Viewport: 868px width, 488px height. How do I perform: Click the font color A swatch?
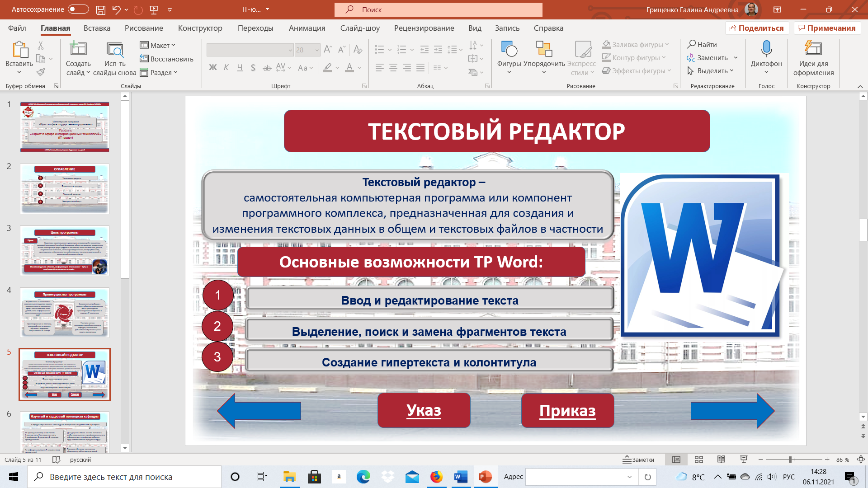349,68
